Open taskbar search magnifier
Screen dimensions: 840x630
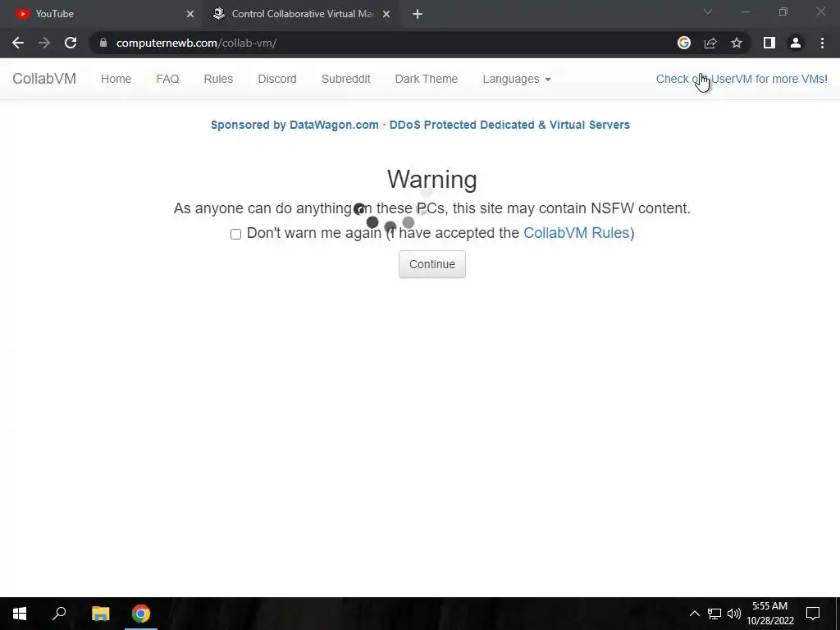59,614
